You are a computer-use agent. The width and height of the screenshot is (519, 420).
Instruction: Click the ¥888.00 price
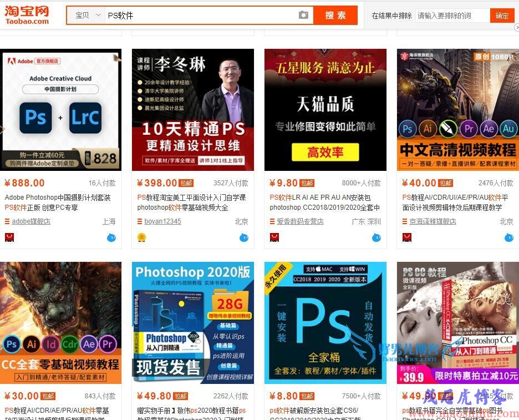point(24,183)
